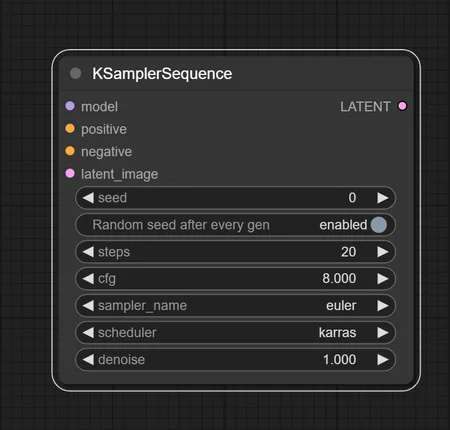Image resolution: width=450 pixels, height=430 pixels.
Task: Collapse node using gray dot beside KSamplerSequence
Action: [x=76, y=73]
